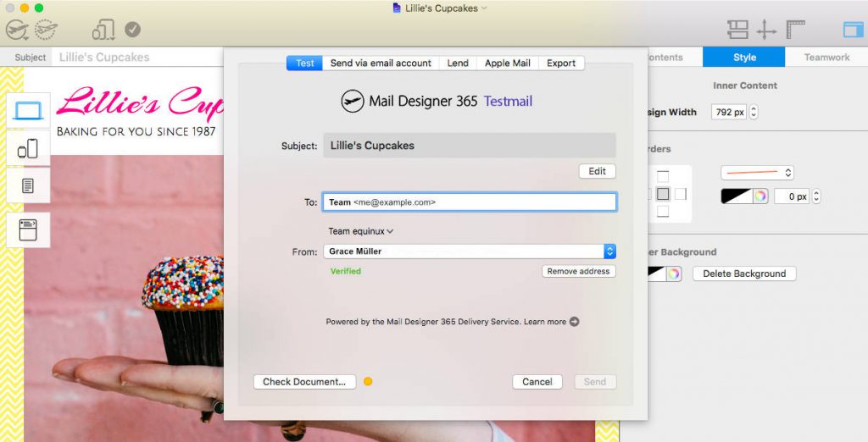This screenshot has height=442, width=868.
Task: Open the Lillie's Cupcakes title dropdown chevron
Action: pyautogui.click(x=484, y=8)
